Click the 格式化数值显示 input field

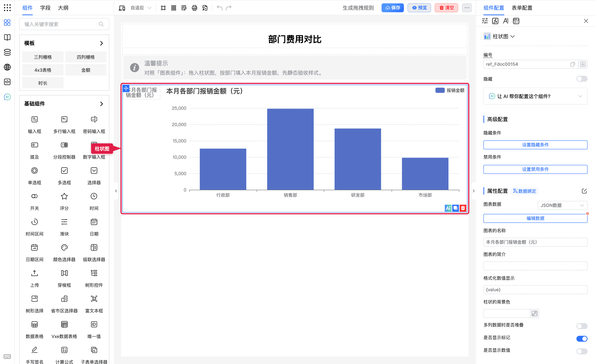point(535,290)
